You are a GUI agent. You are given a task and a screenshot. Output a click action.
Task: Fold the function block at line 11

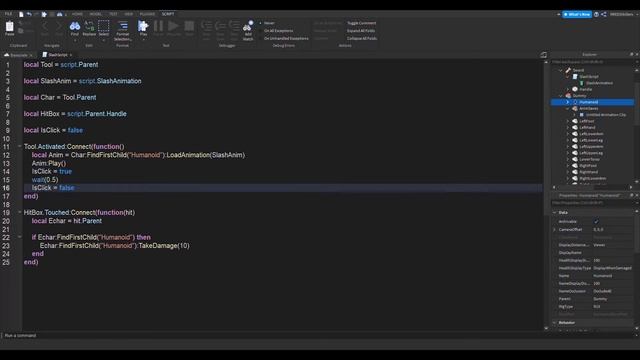click(19, 146)
